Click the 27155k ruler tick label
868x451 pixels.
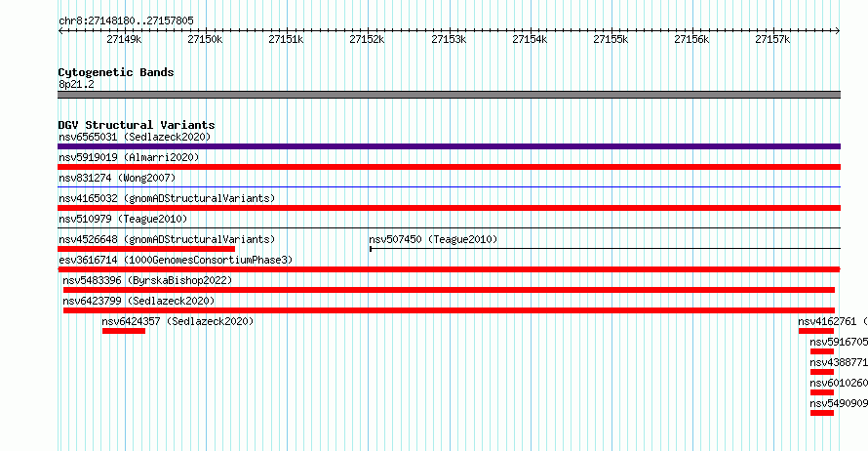(x=610, y=39)
